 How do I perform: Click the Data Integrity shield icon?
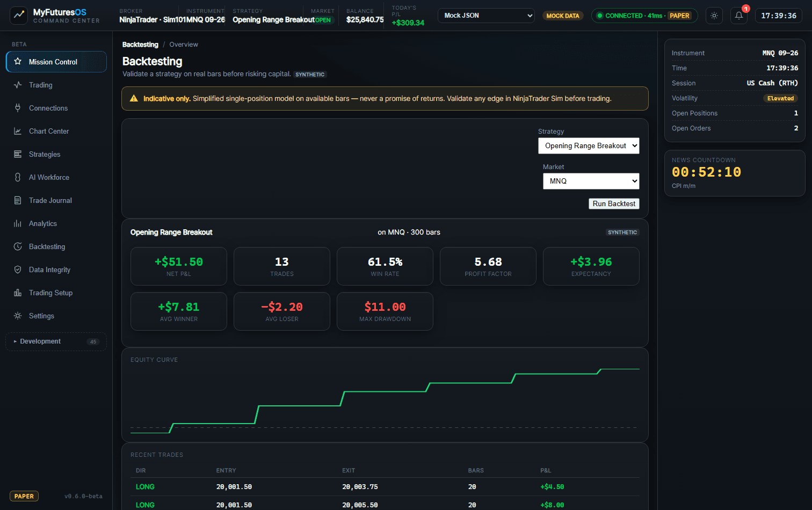18,269
